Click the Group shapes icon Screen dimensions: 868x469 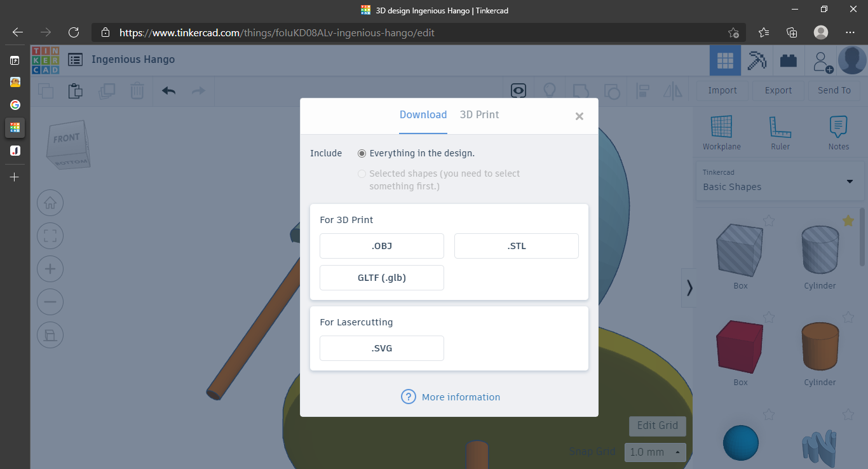(x=581, y=91)
